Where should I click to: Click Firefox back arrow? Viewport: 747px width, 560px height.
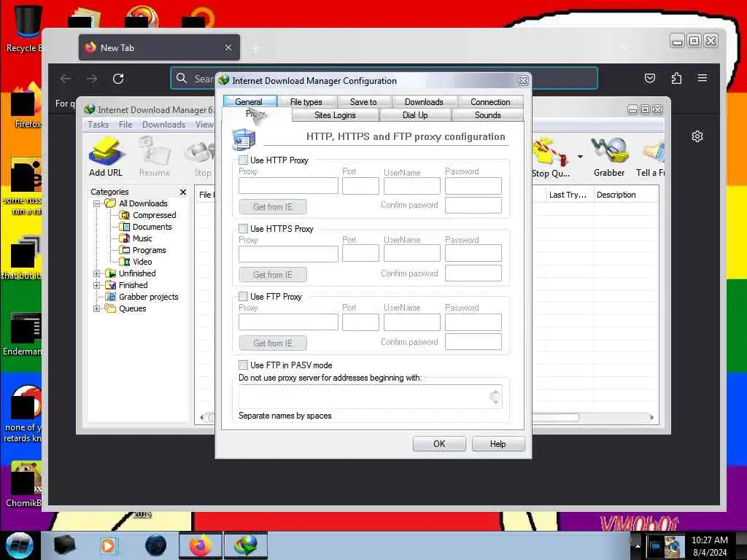(x=66, y=79)
